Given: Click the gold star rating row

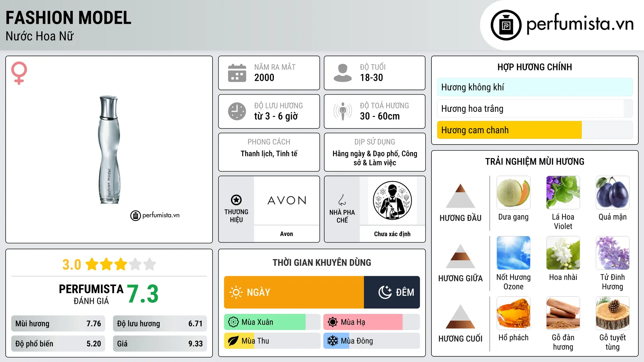Looking at the screenshot, I should coord(121,264).
